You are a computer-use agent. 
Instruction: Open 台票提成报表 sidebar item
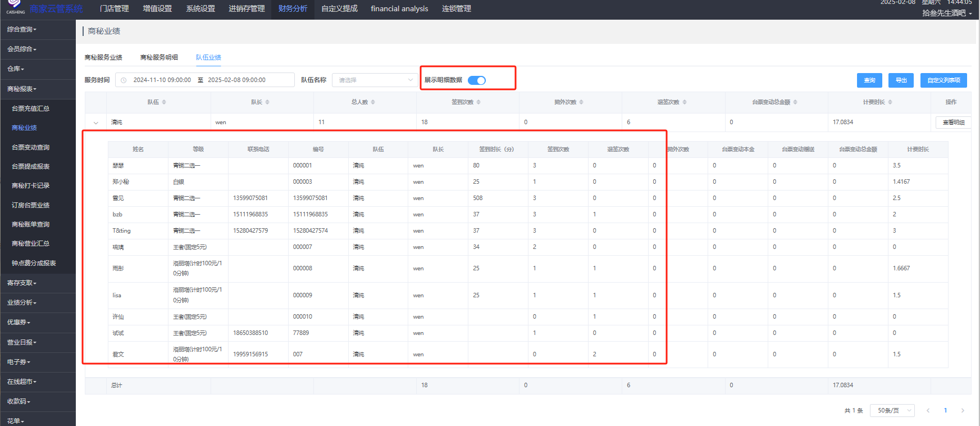31,166
